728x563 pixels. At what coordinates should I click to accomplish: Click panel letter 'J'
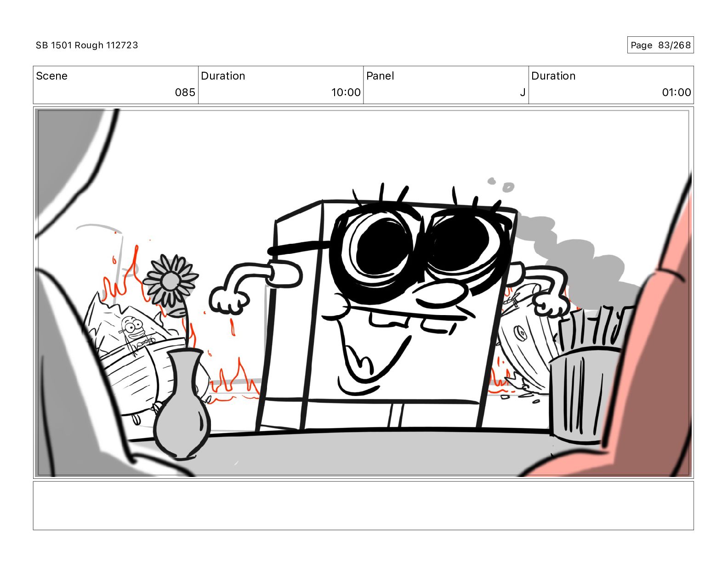[x=523, y=92]
